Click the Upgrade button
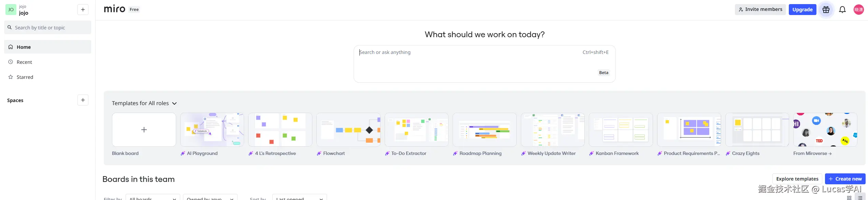 pos(802,10)
